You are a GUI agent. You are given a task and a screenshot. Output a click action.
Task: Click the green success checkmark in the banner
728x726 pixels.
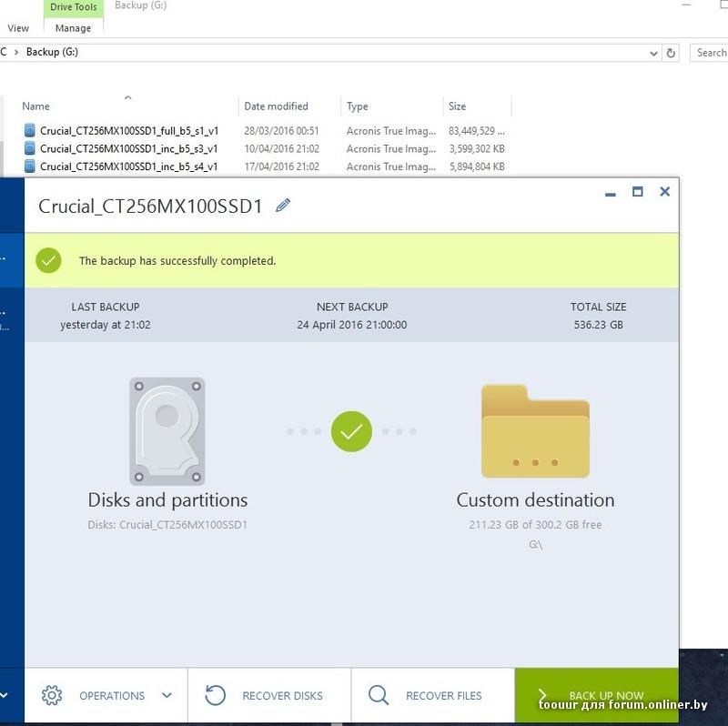(48, 260)
